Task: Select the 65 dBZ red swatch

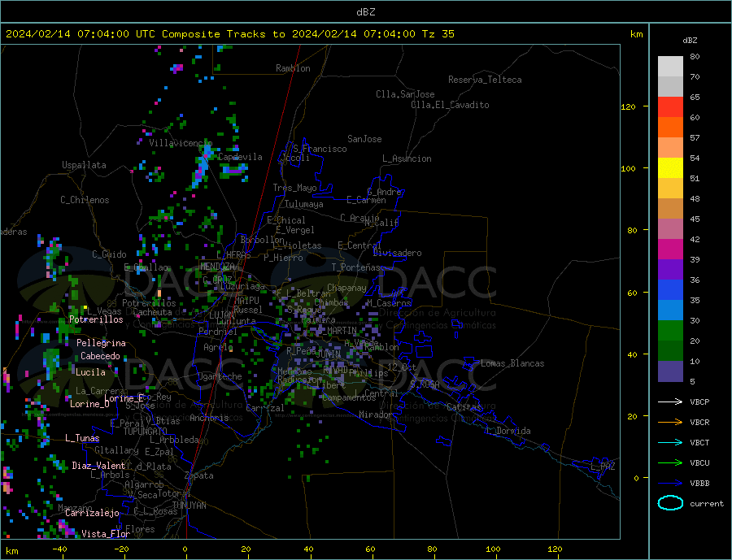Action: pyautogui.click(x=670, y=106)
